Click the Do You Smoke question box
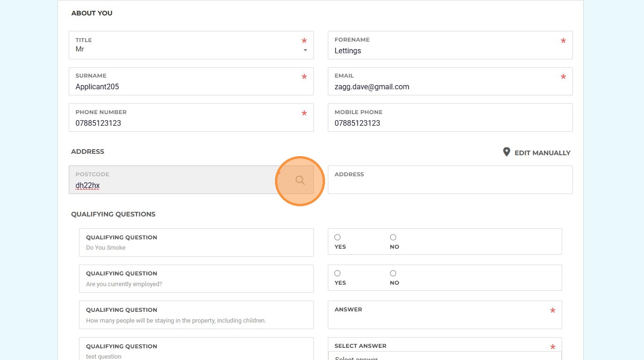644x360 pixels. (196, 242)
